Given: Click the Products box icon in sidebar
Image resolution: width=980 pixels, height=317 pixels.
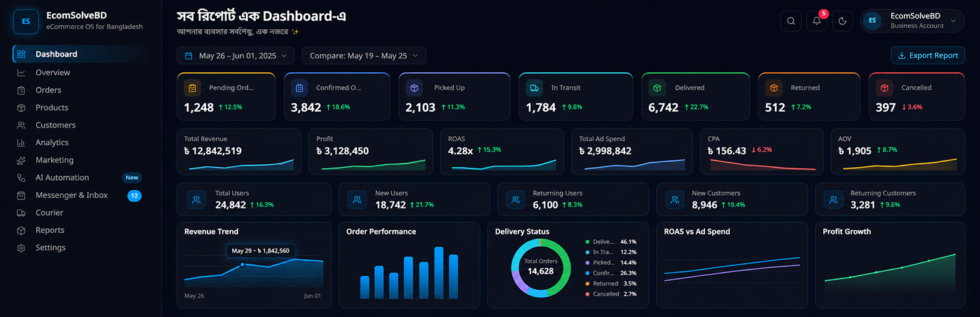Looking at the screenshot, I should point(22,108).
